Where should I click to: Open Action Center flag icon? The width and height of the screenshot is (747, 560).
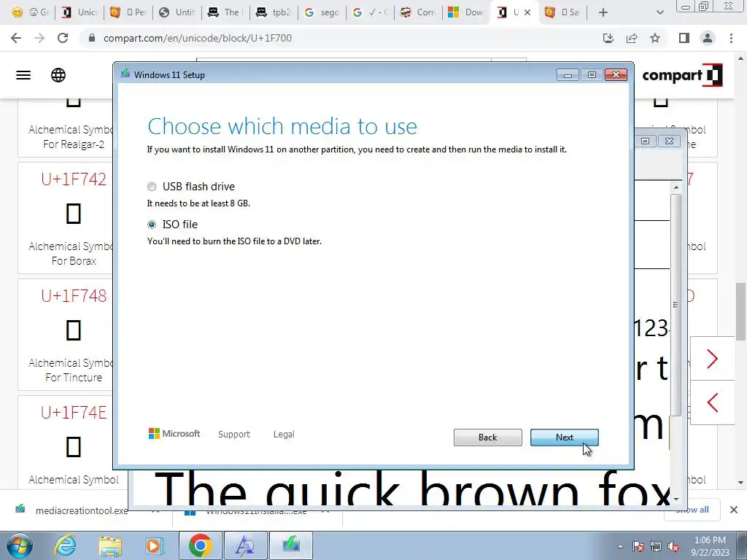click(x=638, y=546)
